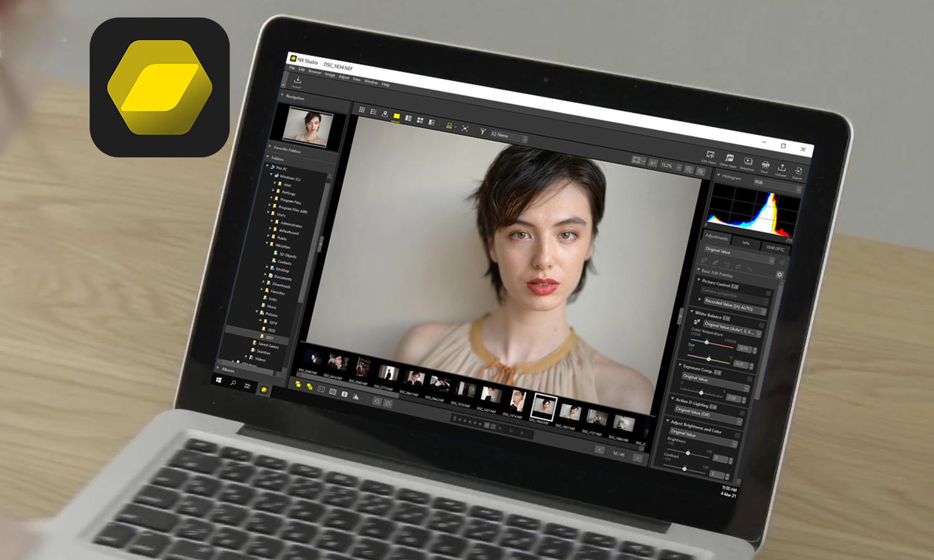Click the Print icon
The height and width of the screenshot is (560, 934).
765,166
